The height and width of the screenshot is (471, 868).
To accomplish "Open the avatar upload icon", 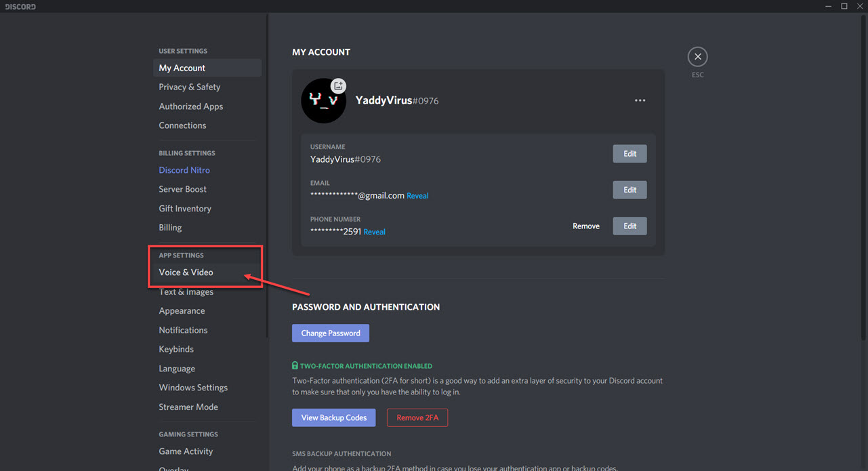I will click(337, 85).
